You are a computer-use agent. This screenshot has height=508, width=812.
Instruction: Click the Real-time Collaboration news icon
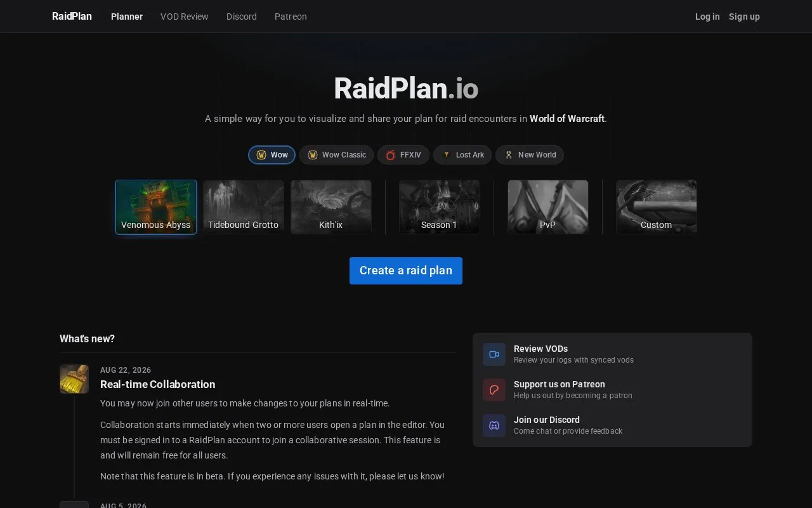coord(74,379)
